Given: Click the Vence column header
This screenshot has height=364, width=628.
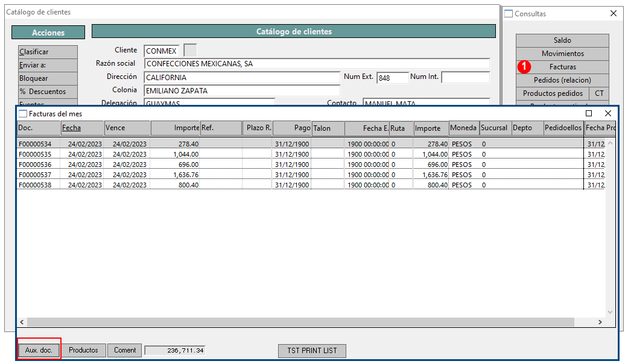Looking at the screenshot, I should point(127,128).
